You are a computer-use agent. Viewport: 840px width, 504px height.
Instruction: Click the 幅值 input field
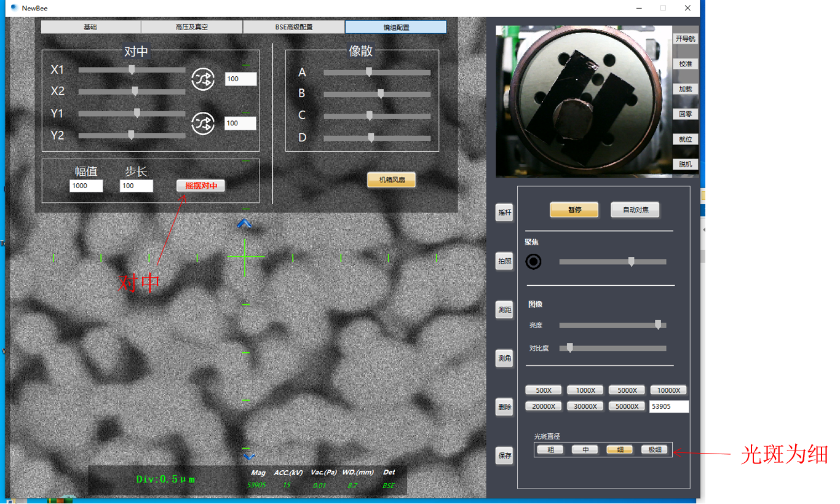(x=86, y=186)
